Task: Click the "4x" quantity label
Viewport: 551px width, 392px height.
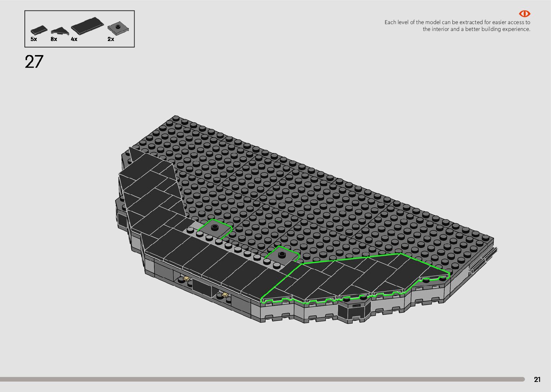Action: tap(74, 39)
